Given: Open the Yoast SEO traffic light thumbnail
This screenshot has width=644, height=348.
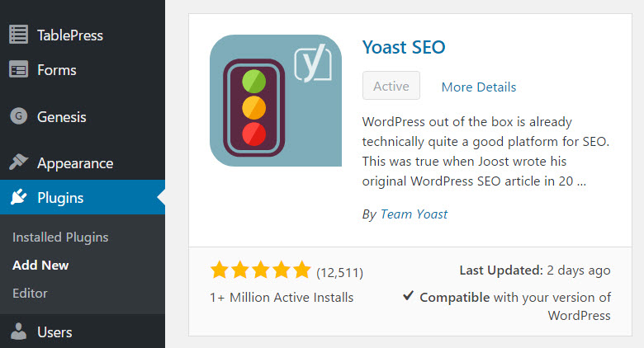Looking at the screenshot, I should (276, 101).
